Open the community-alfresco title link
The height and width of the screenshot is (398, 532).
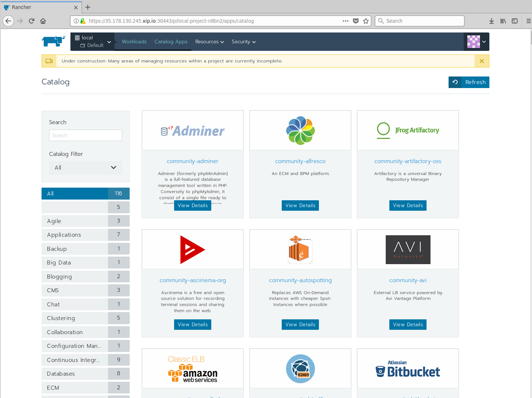pyautogui.click(x=300, y=161)
